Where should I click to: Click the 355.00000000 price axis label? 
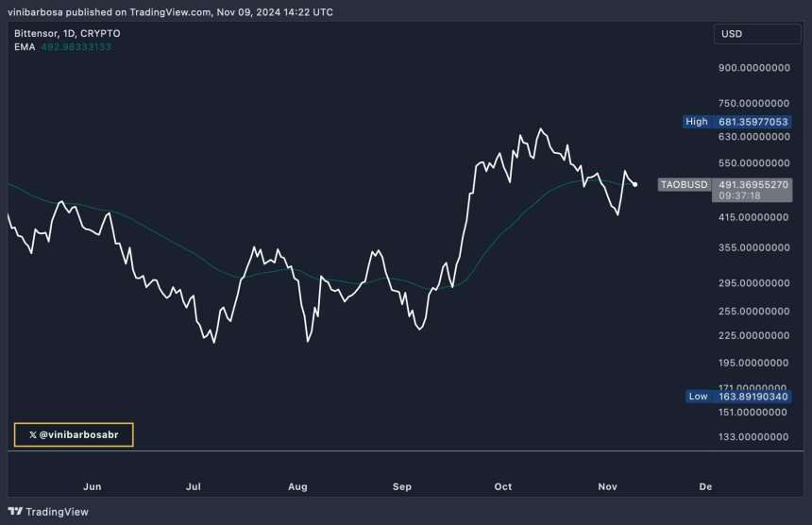pos(753,247)
